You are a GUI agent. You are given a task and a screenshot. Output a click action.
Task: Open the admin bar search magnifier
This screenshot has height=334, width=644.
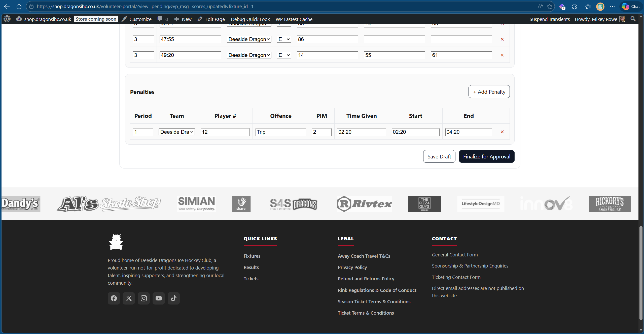coord(633,19)
